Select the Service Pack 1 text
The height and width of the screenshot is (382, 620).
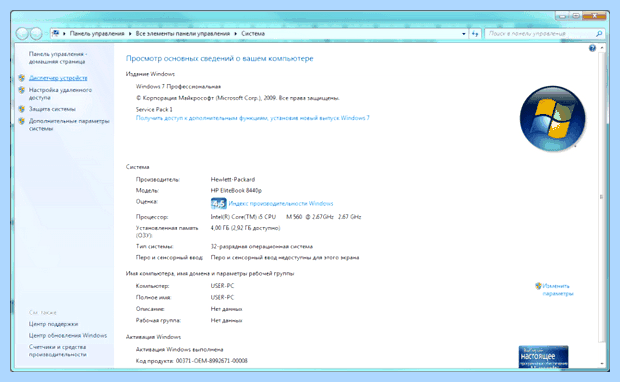tap(154, 109)
